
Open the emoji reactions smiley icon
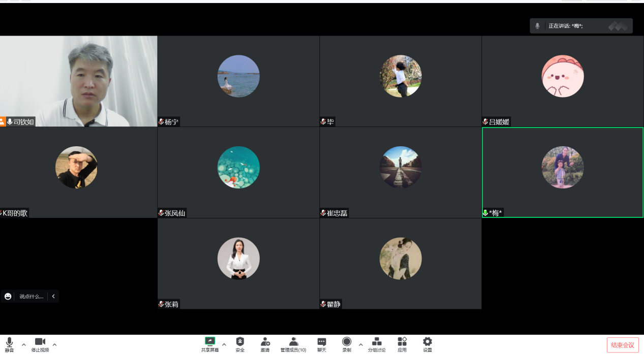8,296
